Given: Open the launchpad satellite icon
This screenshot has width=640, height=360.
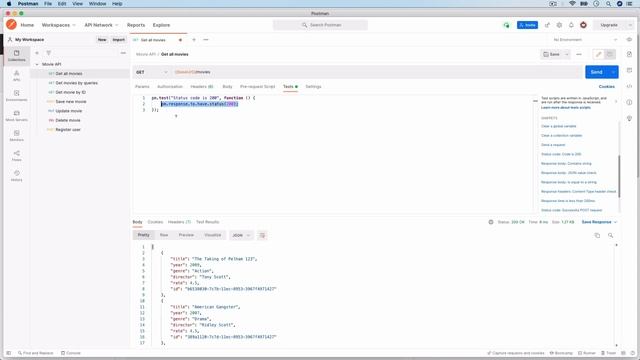Looking at the screenshot, I should tap(547, 25).
